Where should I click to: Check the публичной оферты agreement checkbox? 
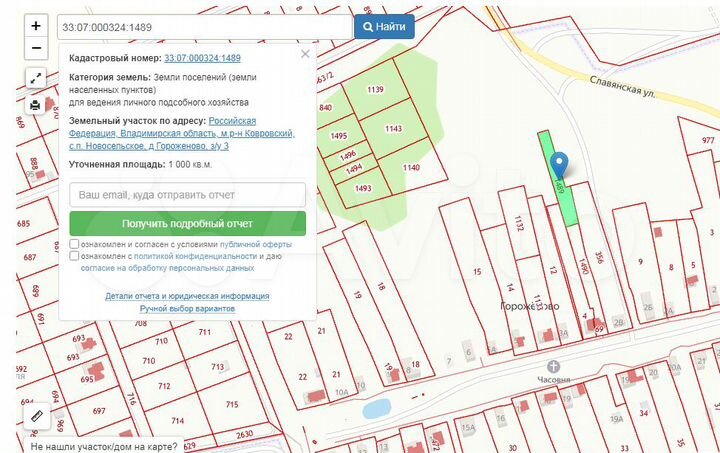75,244
